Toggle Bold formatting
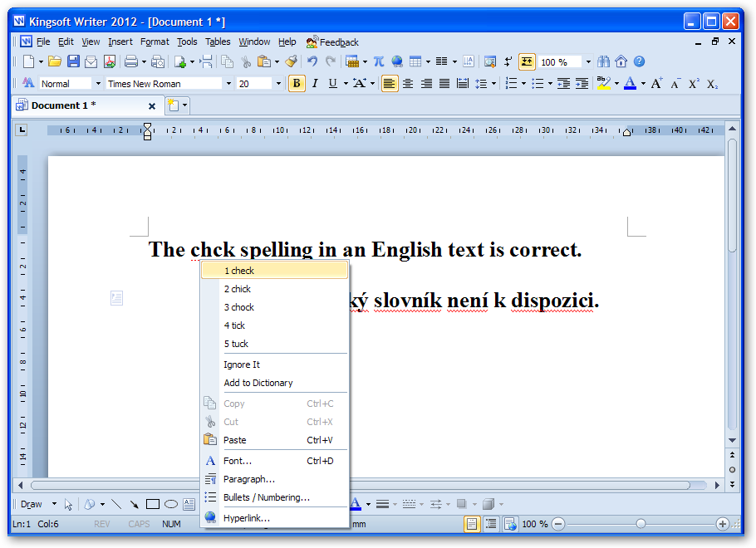This screenshot has width=756, height=548. click(x=297, y=84)
